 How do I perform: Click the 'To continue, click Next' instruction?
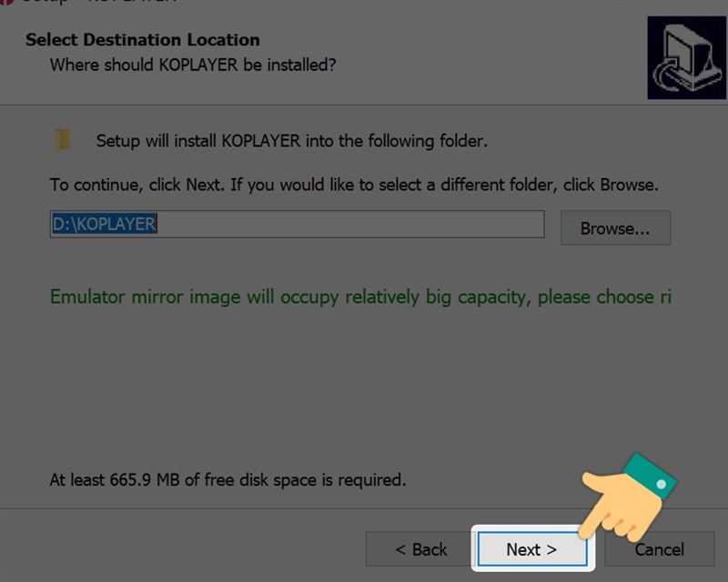(354, 185)
